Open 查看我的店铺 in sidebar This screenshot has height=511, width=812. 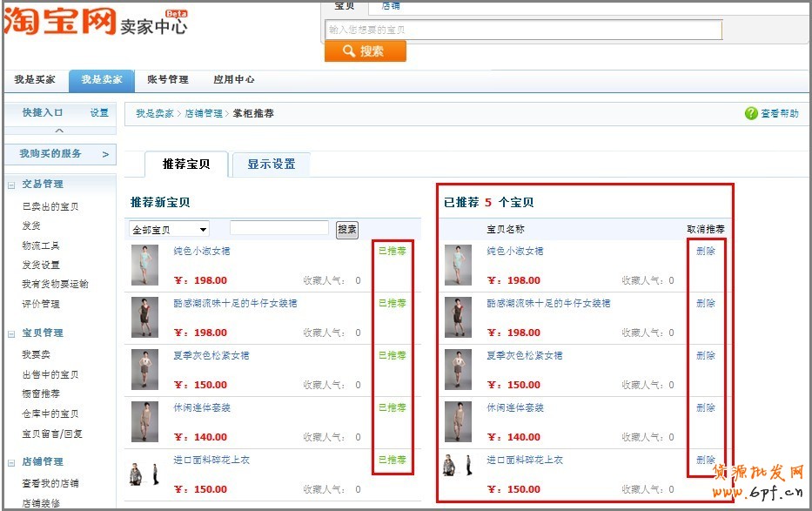tap(50, 483)
